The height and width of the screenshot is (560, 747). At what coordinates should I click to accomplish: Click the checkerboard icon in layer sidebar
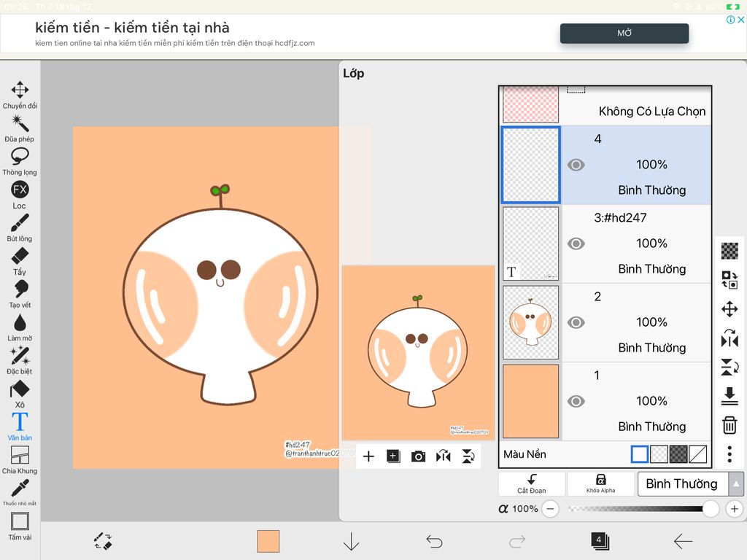pyautogui.click(x=729, y=251)
